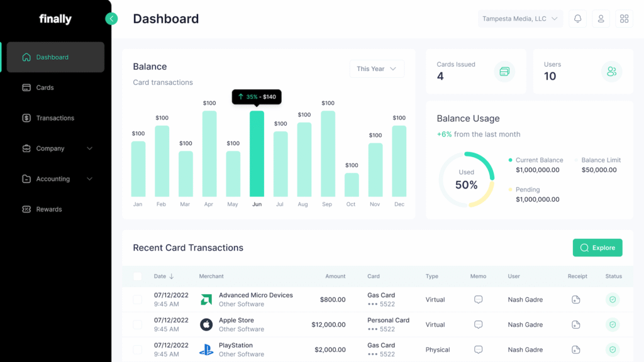Open the This Year period dropdown
Screen dimensions: 644x362
click(376, 69)
